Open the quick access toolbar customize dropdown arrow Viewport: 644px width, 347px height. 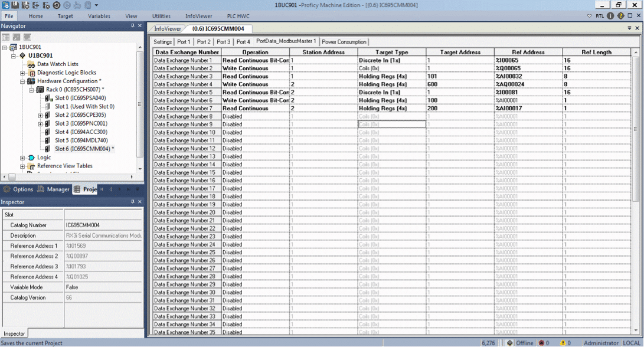click(x=97, y=5)
